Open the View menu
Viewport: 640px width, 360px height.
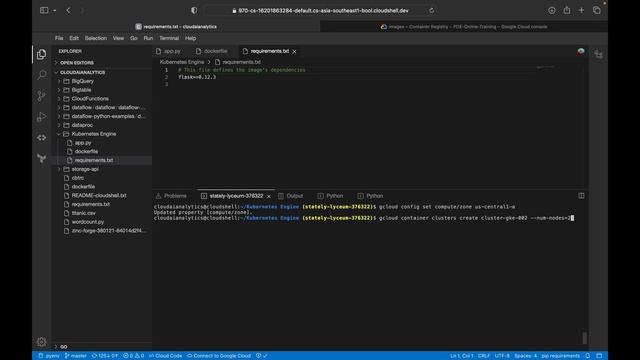118,38
